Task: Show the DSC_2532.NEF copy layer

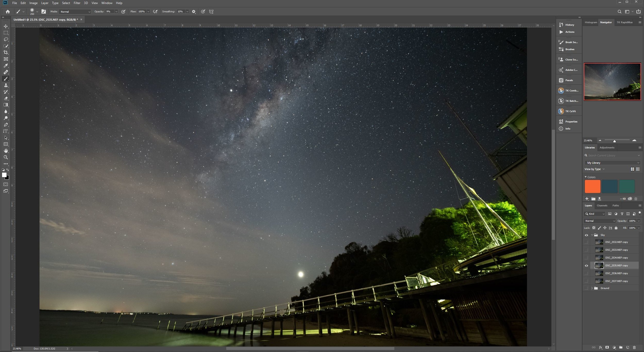Action: click(587, 242)
